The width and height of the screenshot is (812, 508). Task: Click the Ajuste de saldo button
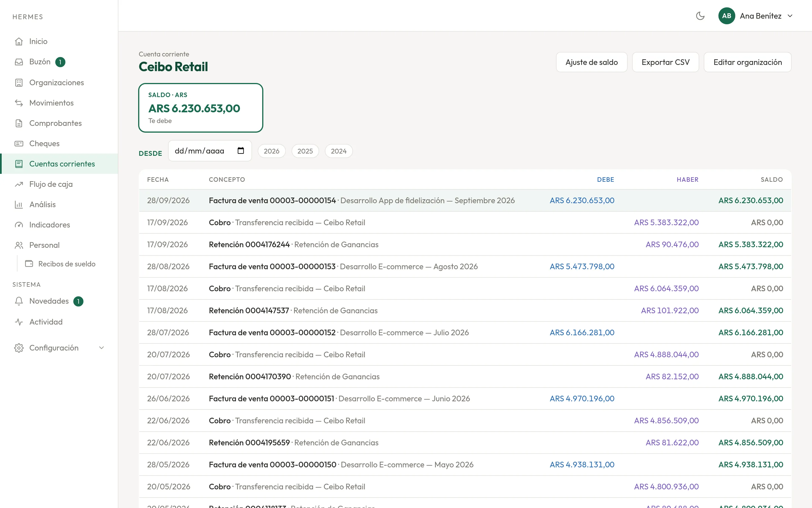pos(592,62)
